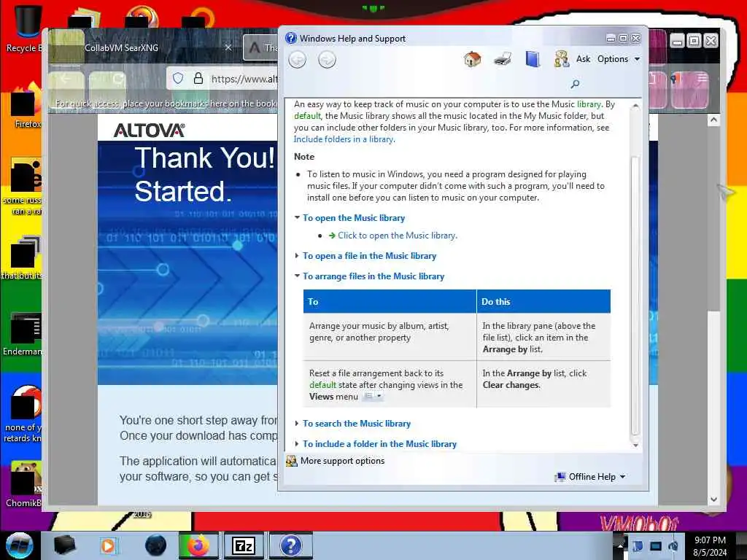The image size is (747, 560).
Task: Click the Help window vertical scrollbar thumb
Action: [x=635, y=295]
